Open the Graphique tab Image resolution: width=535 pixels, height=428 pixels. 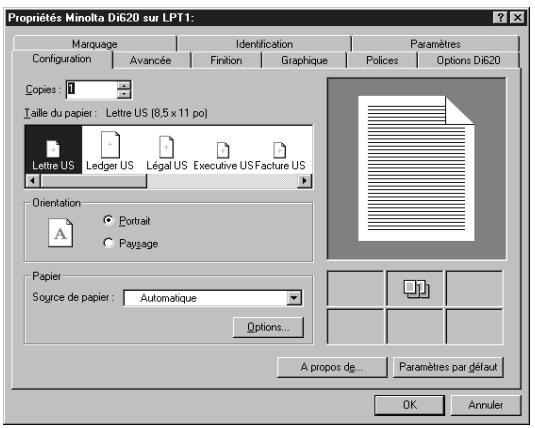click(304, 60)
